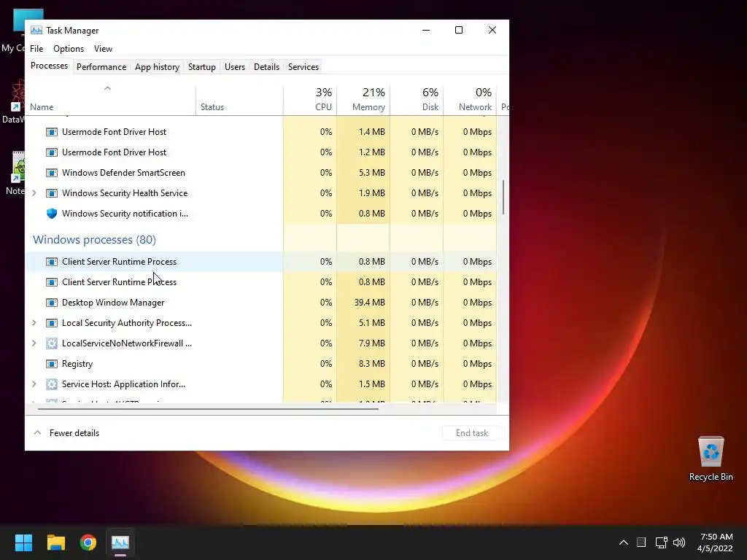Click the Windows Defender SmartScreen process icon
This screenshot has height=560, width=747.
coord(52,173)
